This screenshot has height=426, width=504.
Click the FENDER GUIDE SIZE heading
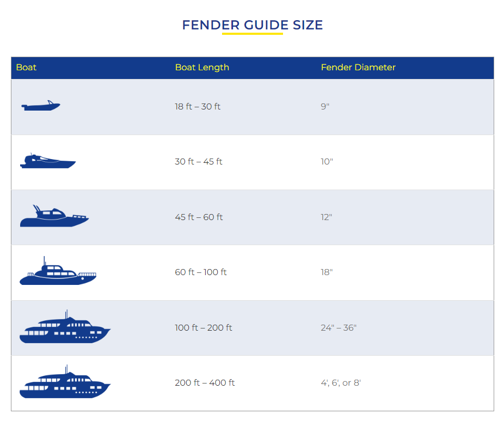pos(252,25)
